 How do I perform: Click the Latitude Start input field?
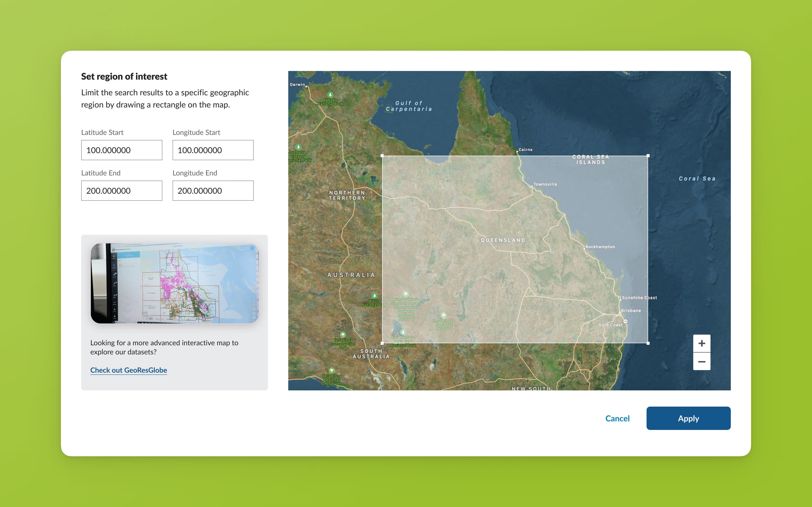[x=122, y=150]
